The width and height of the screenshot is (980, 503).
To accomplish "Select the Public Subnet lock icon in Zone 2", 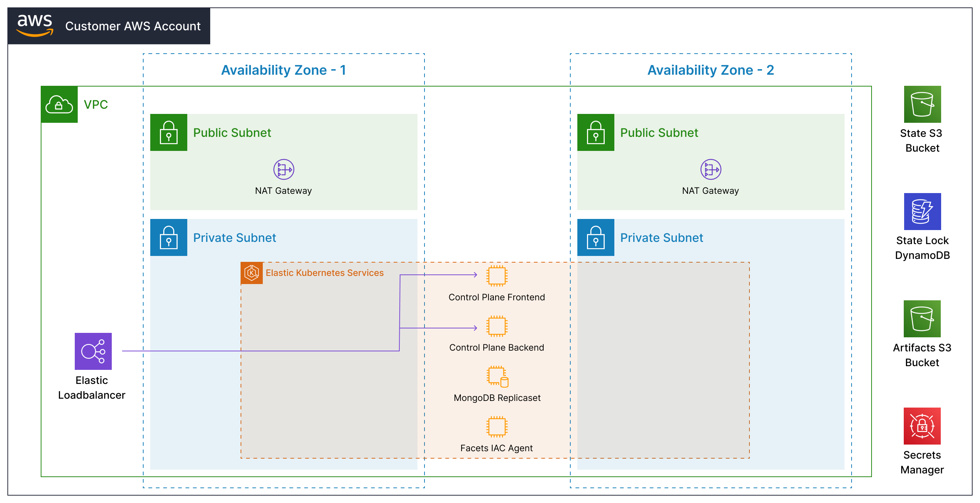I will coord(595,132).
